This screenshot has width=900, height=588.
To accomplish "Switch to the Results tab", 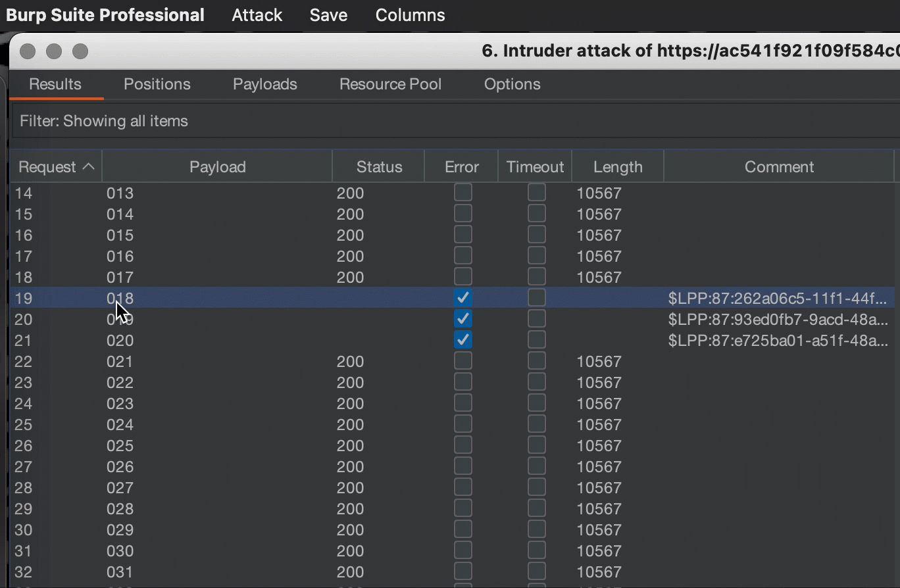I will 55,84.
